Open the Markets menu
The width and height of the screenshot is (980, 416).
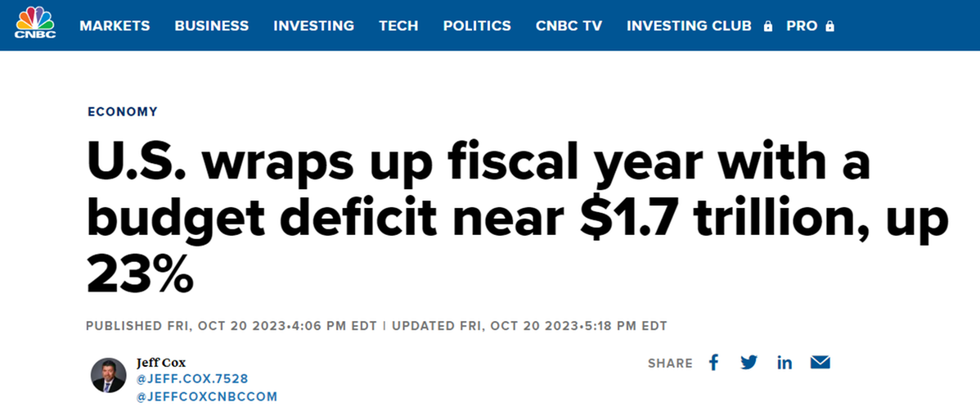(115, 26)
